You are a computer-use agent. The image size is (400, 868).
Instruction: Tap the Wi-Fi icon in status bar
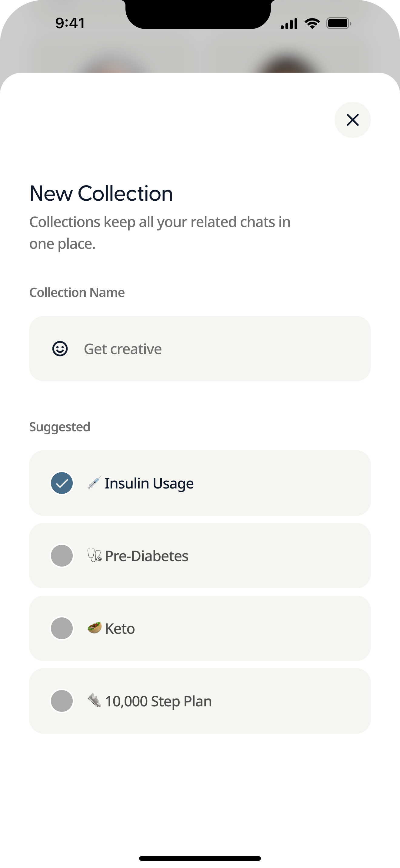(x=312, y=24)
